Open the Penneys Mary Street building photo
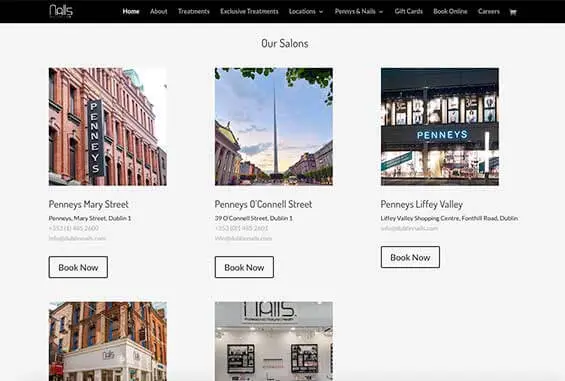This screenshot has width=565, height=381. (108, 127)
